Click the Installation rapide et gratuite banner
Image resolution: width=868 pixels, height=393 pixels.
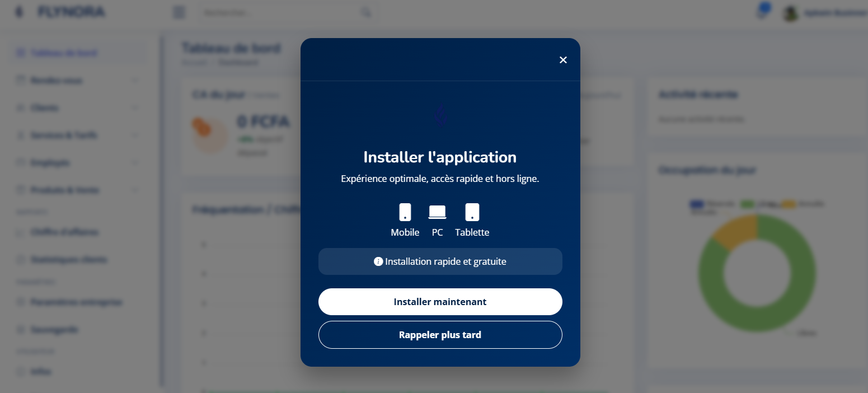[440, 261]
